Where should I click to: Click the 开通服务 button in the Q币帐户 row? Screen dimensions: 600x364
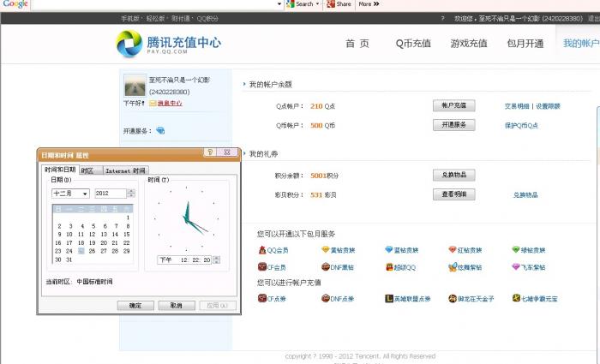click(453, 125)
